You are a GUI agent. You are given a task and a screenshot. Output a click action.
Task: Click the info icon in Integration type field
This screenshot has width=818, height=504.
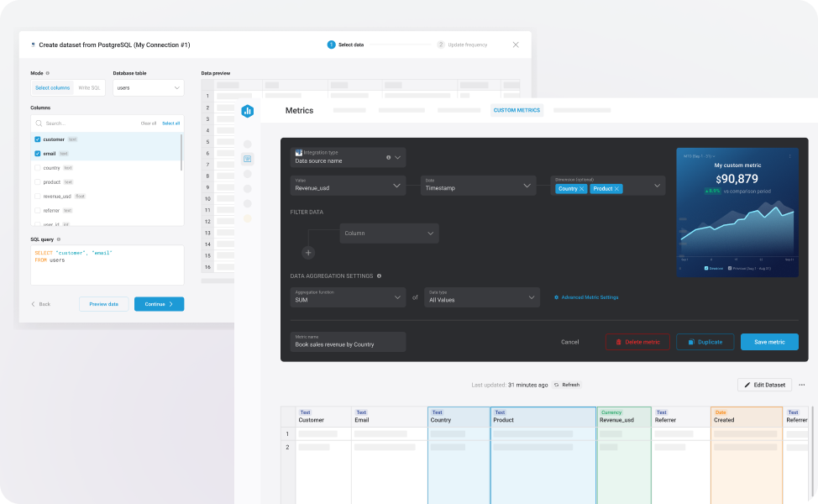click(x=388, y=157)
